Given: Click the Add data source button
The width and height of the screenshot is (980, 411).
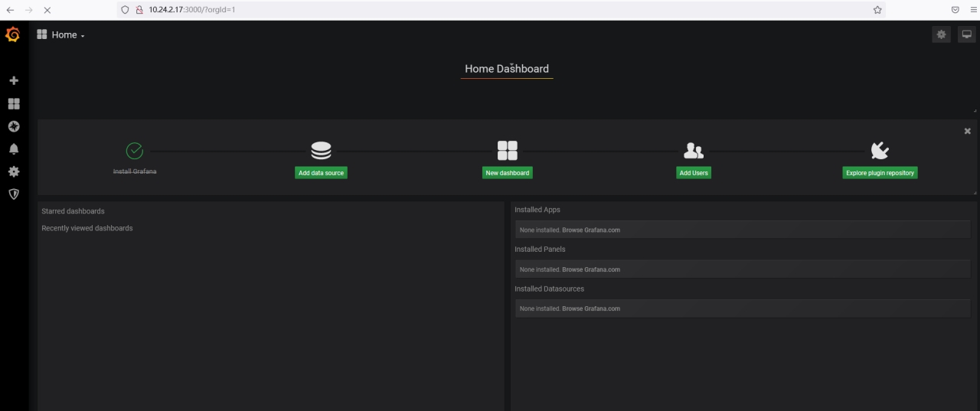Looking at the screenshot, I should point(322,173).
